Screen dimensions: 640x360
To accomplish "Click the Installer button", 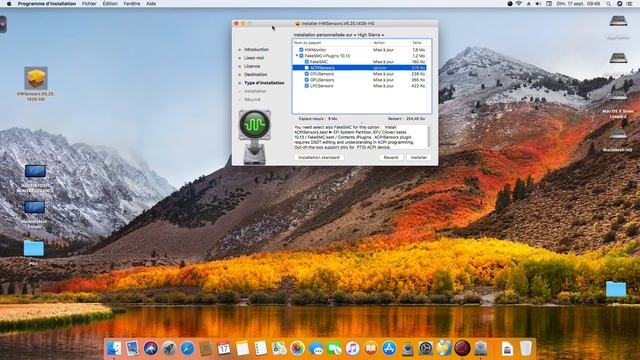I will point(418,158).
